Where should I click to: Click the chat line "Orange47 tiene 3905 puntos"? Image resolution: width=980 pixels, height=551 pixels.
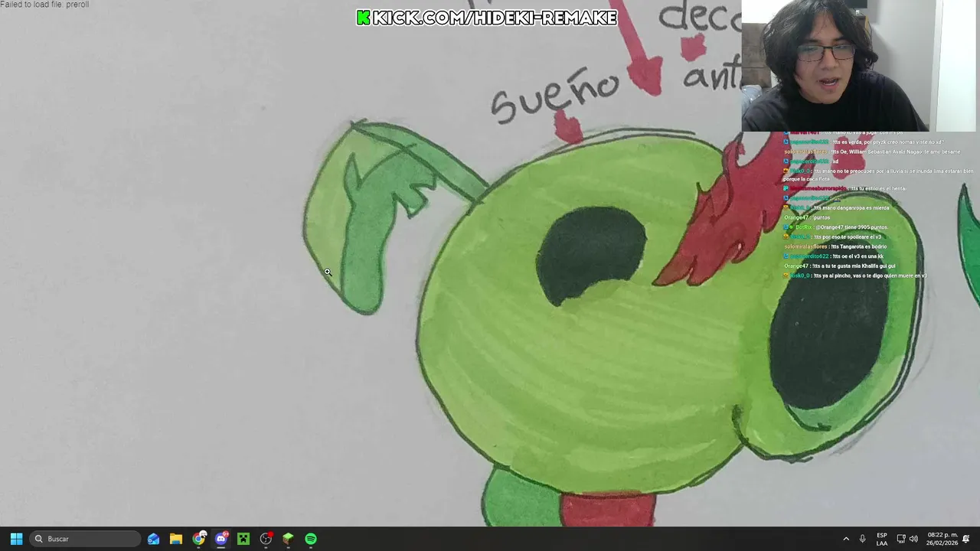pos(835,227)
